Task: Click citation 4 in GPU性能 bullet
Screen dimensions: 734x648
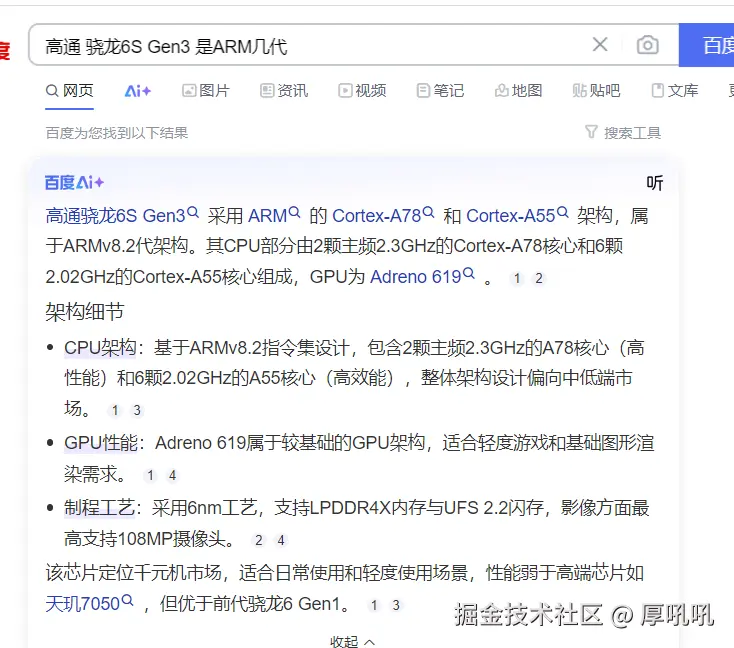Action: (172, 476)
